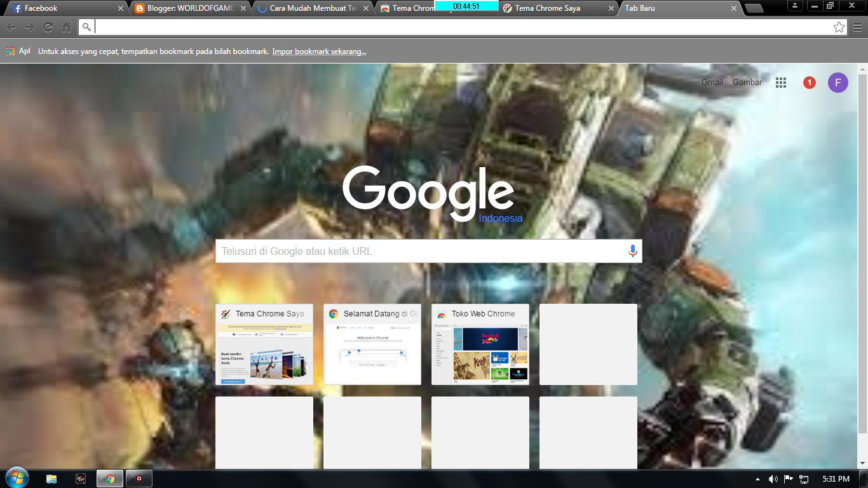Viewport: 868px width, 488px height.
Task: Switch to Blogger: WORLDOFGAME tab
Action: coord(189,8)
